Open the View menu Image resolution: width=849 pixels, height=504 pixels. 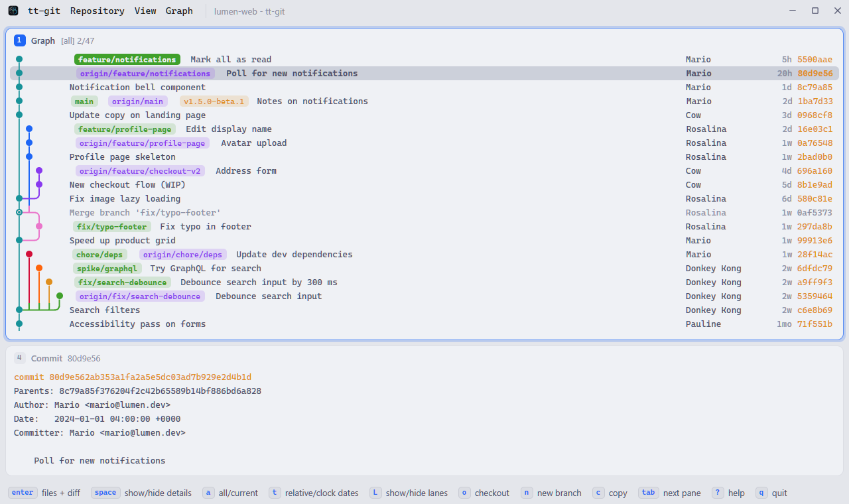[145, 11]
